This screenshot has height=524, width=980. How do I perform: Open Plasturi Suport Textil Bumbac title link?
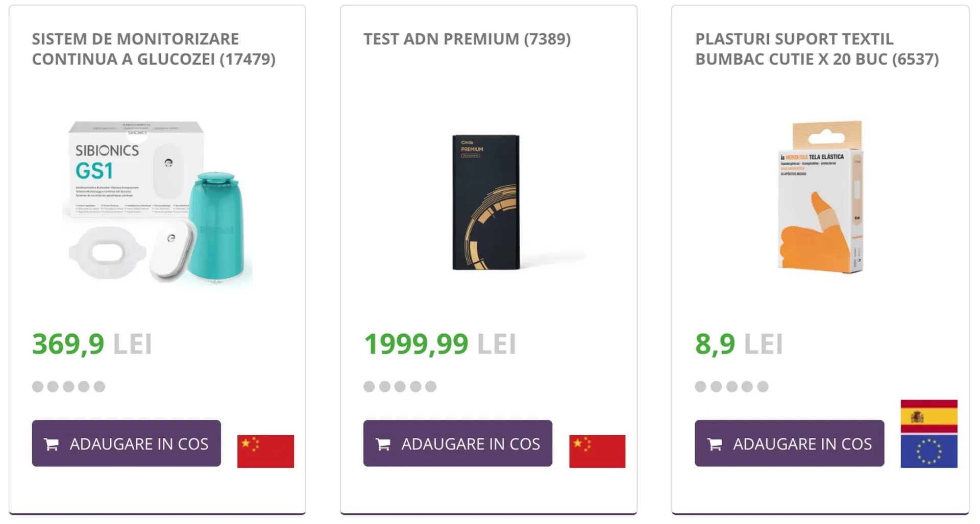(x=817, y=49)
